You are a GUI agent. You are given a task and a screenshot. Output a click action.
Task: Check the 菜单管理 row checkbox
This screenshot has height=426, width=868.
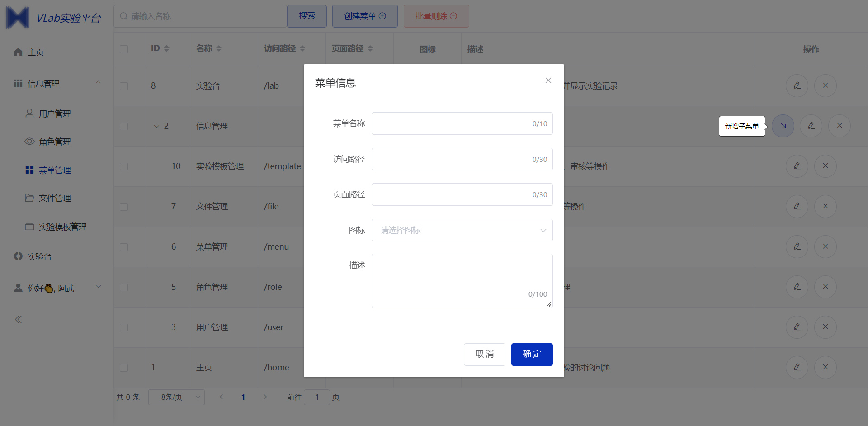click(x=124, y=247)
